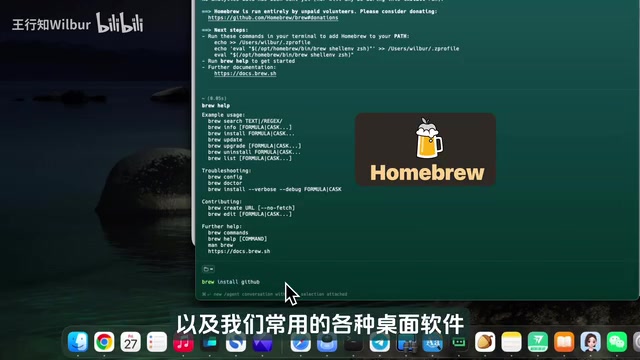This screenshot has width=640, height=360.
Task: Click the 'brew doctor' line
Action: tap(225, 183)
